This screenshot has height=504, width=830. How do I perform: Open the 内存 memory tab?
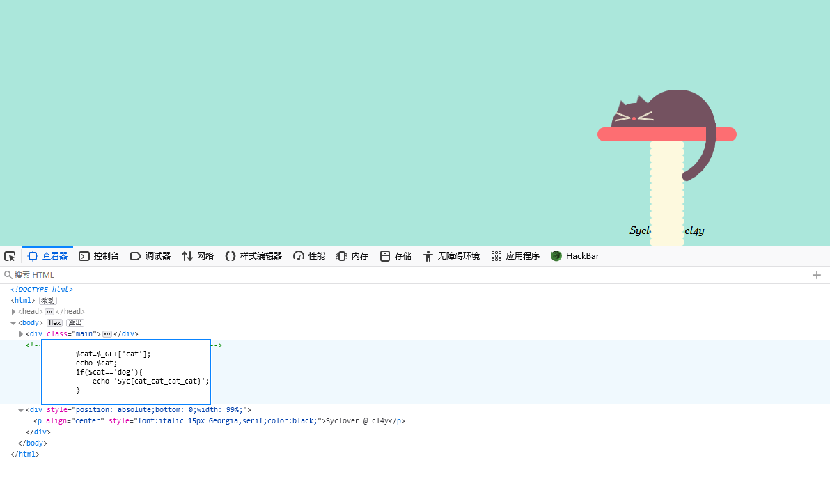click(x=352, y=256)
